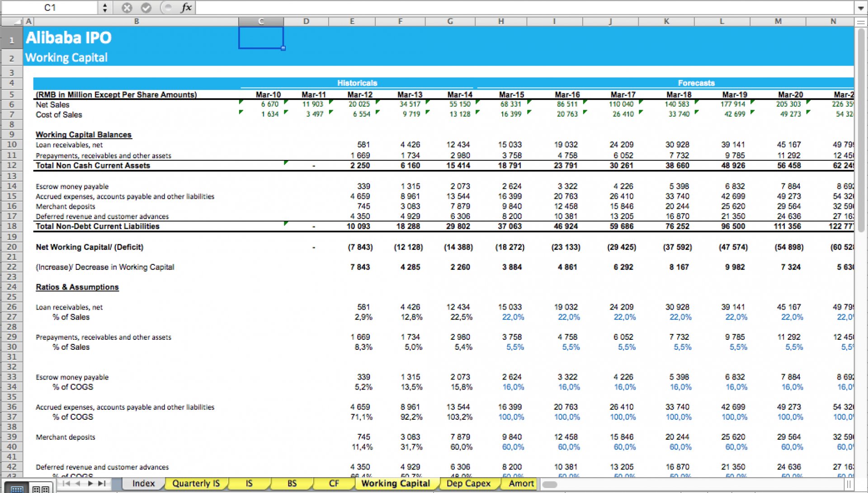
Task: Click the Name Box showing C1
Action: 50,8
